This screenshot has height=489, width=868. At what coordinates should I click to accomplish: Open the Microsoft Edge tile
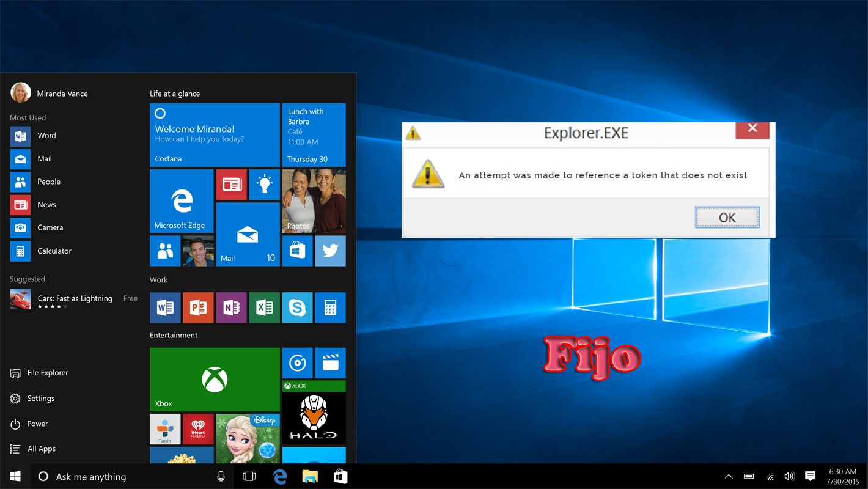[182, 201]
